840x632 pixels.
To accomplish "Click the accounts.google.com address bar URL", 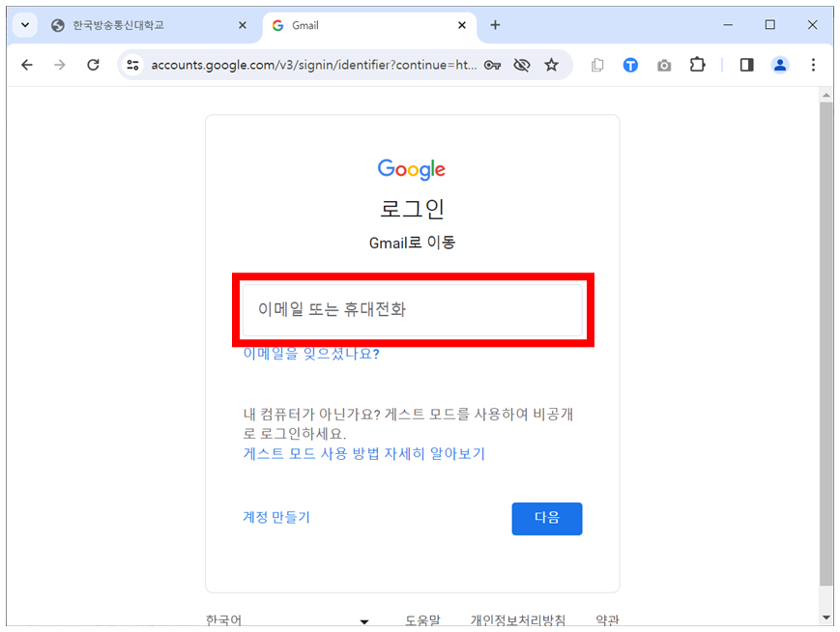I will pyautogui.click(x=313, y=65).
